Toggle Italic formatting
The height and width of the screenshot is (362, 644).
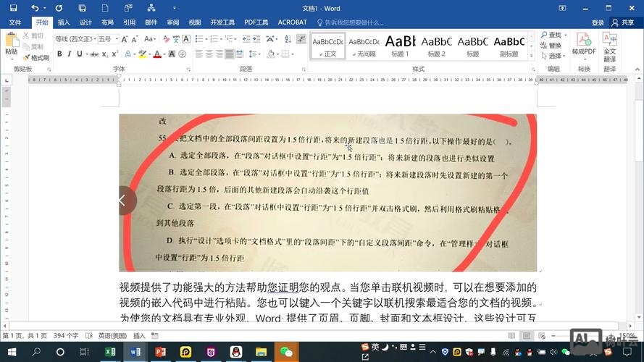pyautogui.click(x=70, y=54)
